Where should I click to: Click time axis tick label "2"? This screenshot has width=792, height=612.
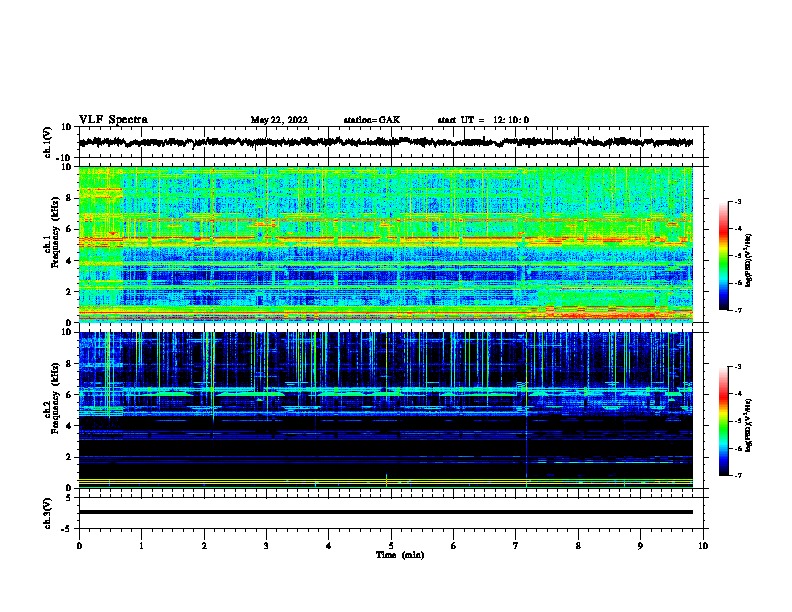pos(204,546)
